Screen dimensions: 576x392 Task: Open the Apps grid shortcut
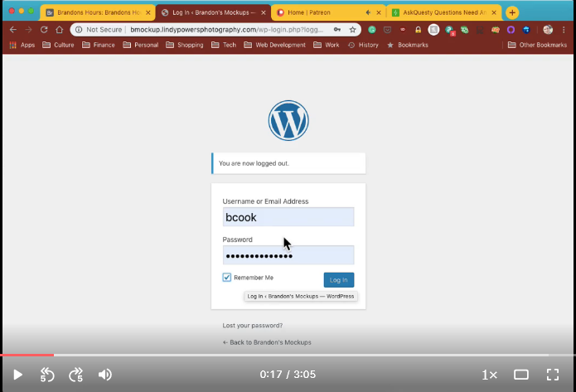tap(22, 45)
